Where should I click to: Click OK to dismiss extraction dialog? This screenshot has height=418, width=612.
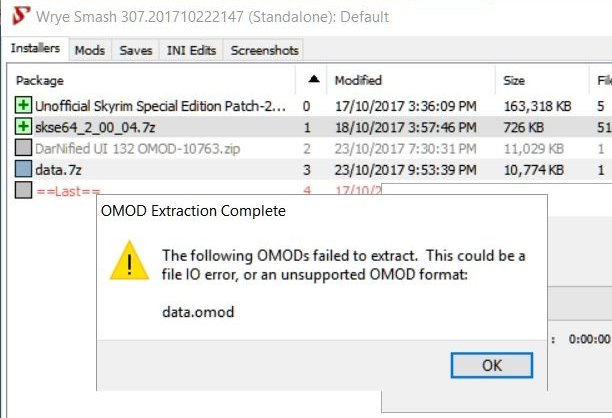[492, 365]
